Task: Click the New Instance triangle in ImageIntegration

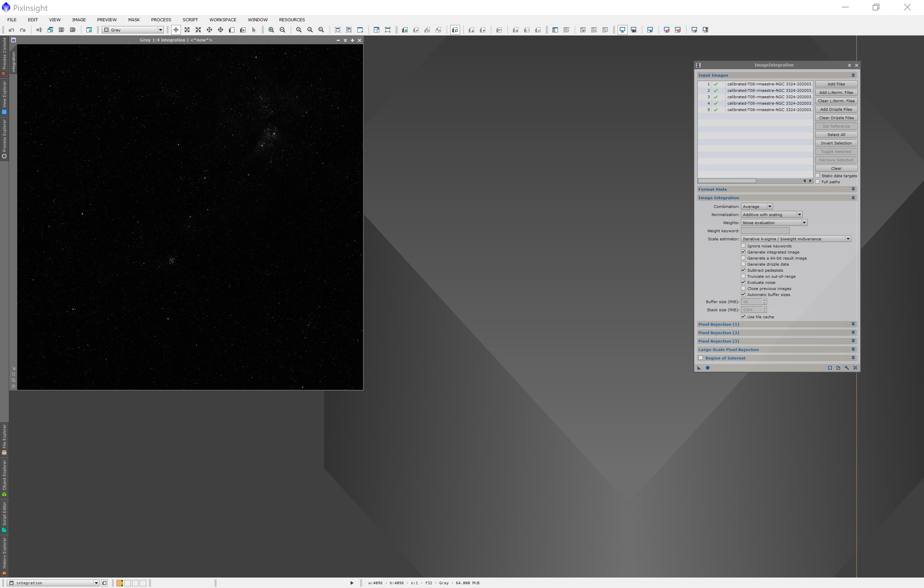Action: [x=699, y=368]
